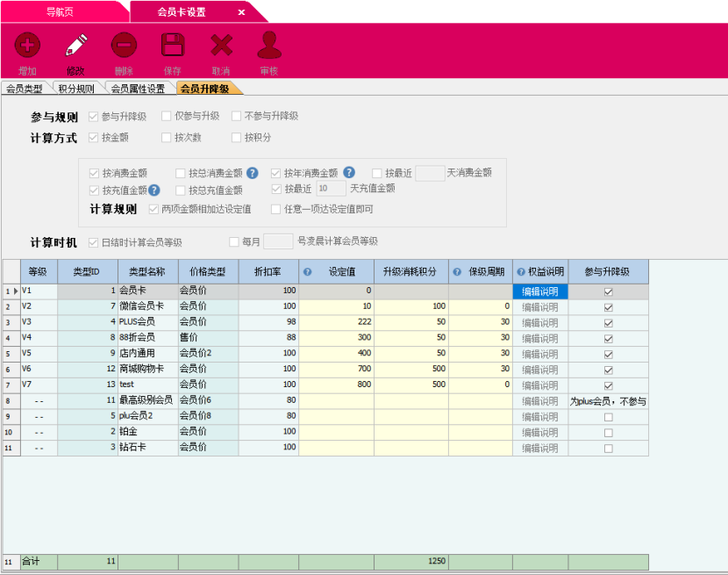728x575 pixels.
Task: Click the 审核 (audit) person icon
Action: coord(269,45)
